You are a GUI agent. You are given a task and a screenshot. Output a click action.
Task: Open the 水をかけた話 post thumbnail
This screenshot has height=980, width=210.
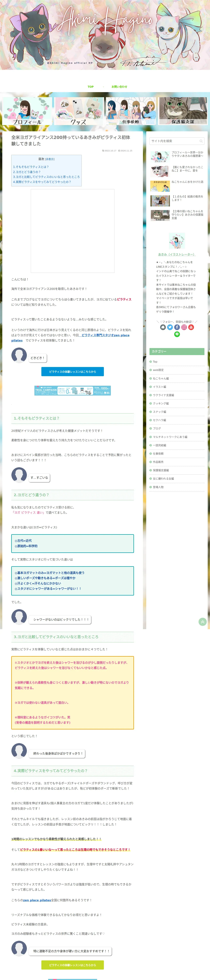pyautogui.click(x=160, y=186)
